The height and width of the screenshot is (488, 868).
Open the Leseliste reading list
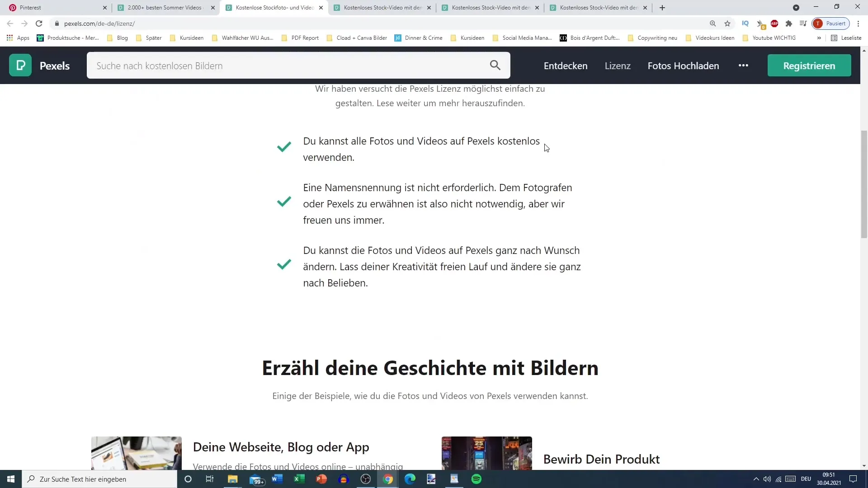[846, 38]
